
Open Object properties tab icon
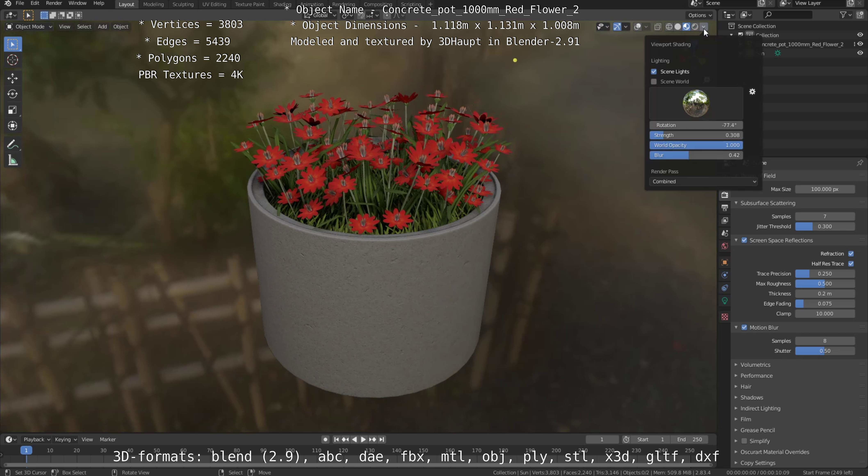click(x=725, y=262)
